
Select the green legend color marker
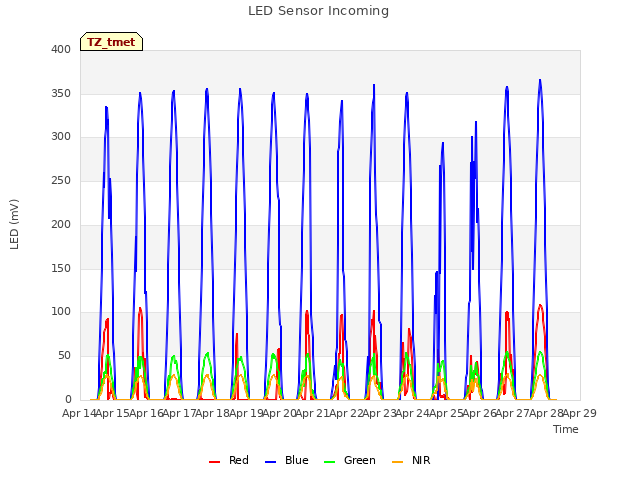pos(329,462)
